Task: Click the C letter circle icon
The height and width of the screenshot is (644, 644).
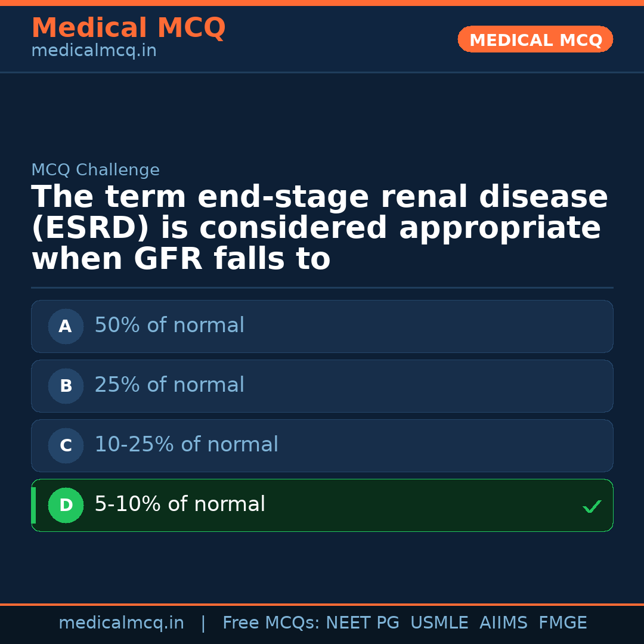Action: (x=66, y=445)
